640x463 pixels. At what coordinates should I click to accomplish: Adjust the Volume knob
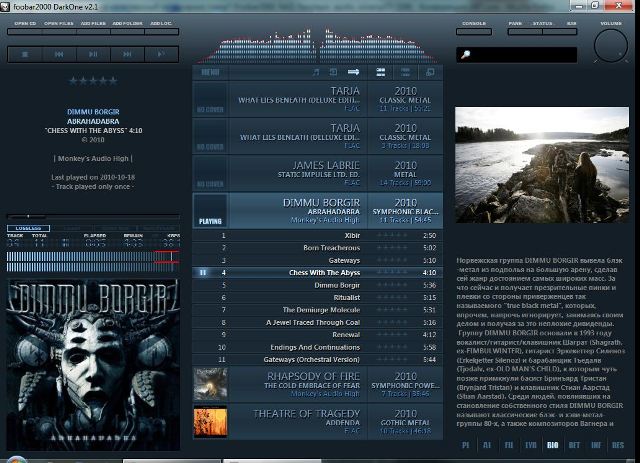[611, 46]
